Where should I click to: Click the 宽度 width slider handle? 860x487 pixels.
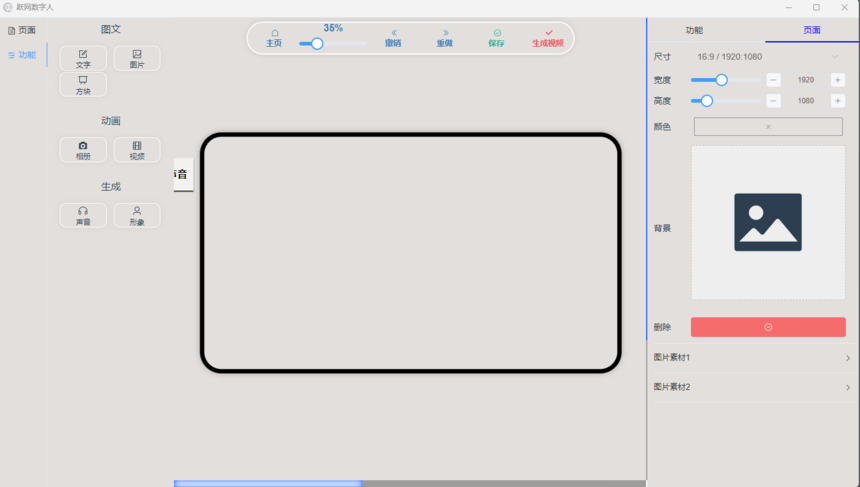point(721,80)
